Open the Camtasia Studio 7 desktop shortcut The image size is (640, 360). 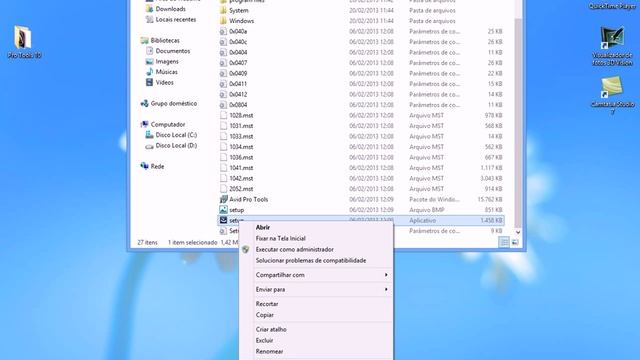[x=611, y=87]
